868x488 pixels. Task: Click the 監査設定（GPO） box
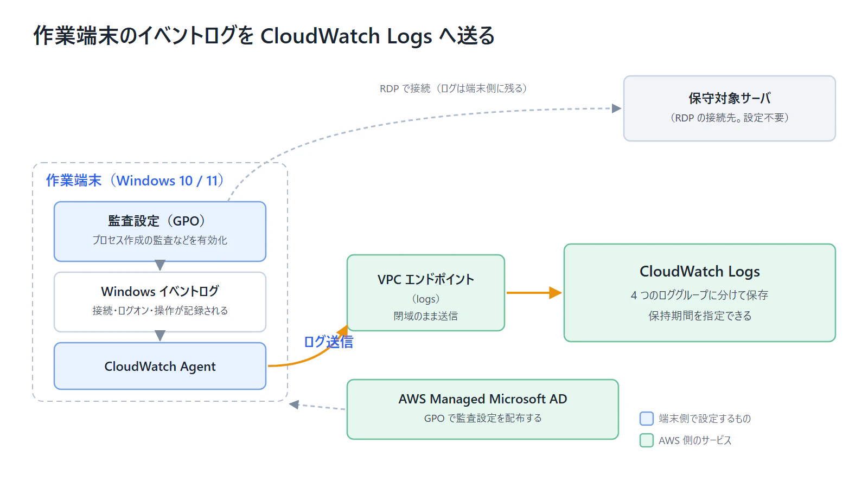(160, 232)
